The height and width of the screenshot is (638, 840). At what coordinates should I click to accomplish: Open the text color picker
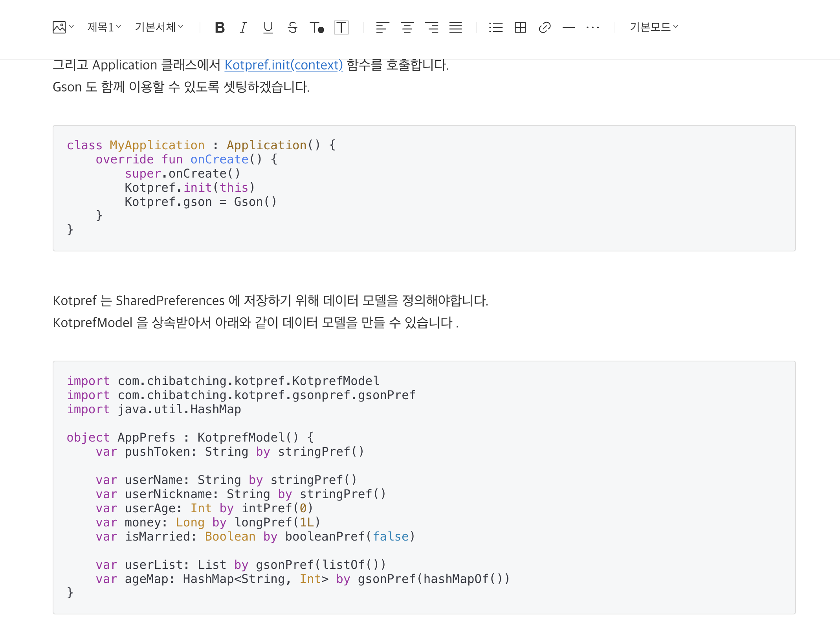click(317, 27)
